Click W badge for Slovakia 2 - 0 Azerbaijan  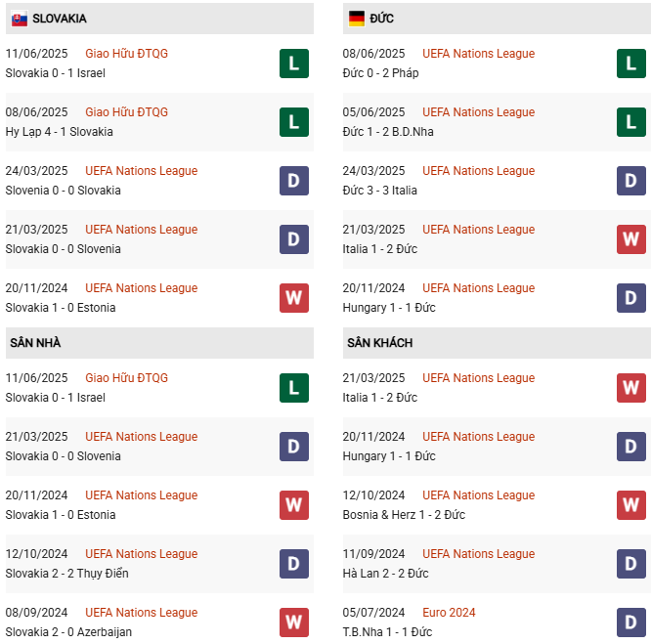294,623
